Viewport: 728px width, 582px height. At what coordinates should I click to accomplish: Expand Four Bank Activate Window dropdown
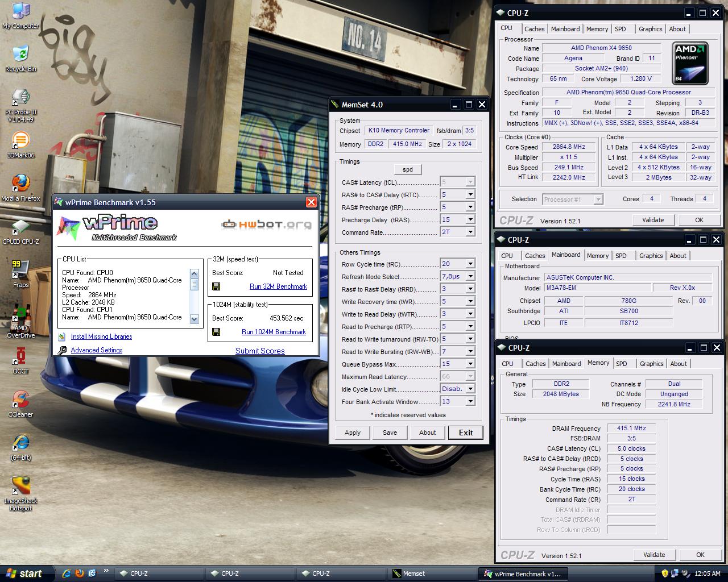470,401
